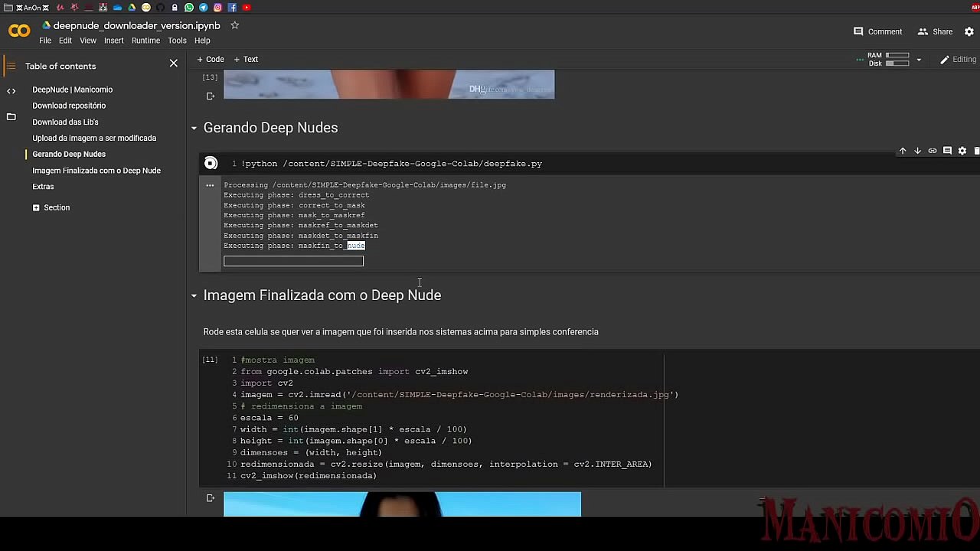Click the Share button
The width and height of the screenshot is (980, 551).
coord(935,31)
